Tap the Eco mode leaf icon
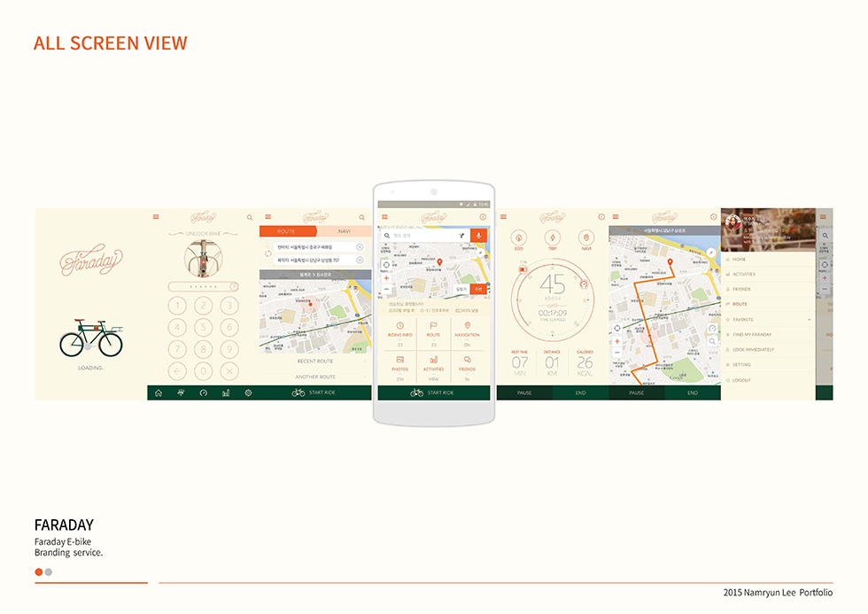The height and width of the screenshot is (614, 868). 518,238
